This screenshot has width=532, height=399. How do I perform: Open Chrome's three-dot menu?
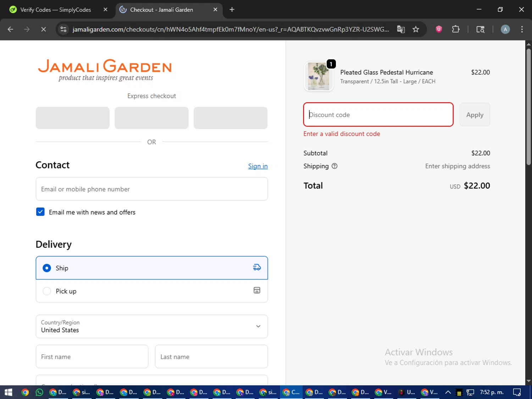click(x=522, y=29)
